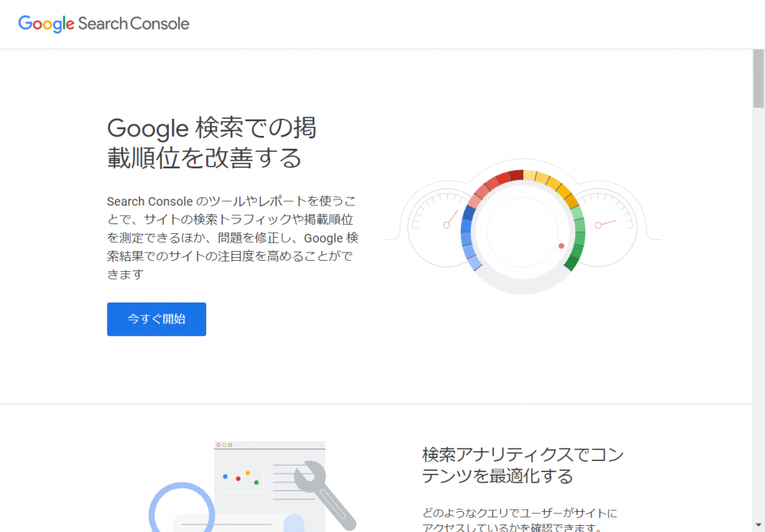The height and width of the screenshot is (532, 765).
Task: Click the speedometer gauge illustration
Action: [522, 226]
